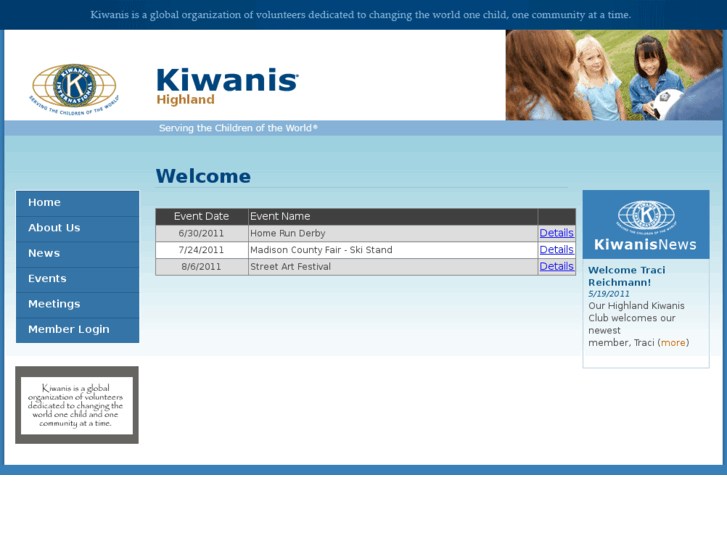Select the '8/6/2011' date cell
727x545 pixels.
tap(201, 267)
